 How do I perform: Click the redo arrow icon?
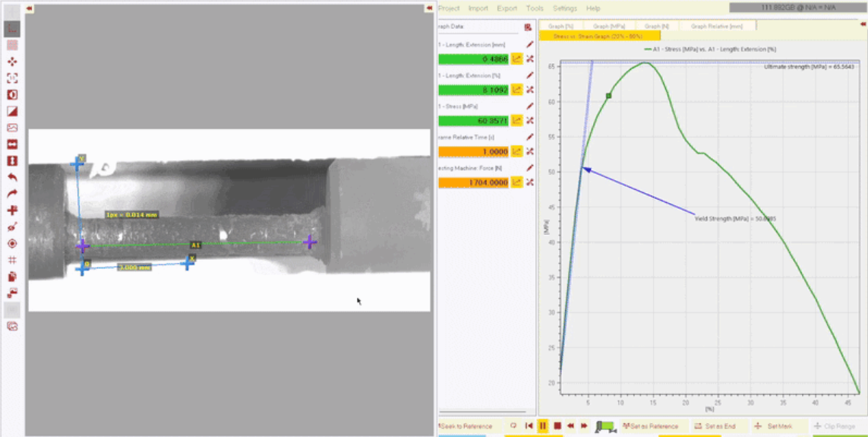coord(12,194)
